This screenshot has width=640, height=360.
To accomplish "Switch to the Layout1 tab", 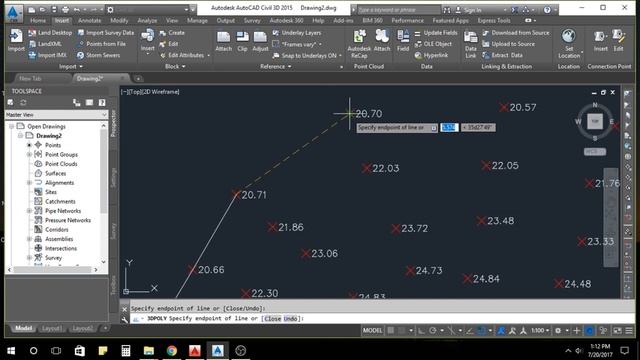I will [51, 328].
